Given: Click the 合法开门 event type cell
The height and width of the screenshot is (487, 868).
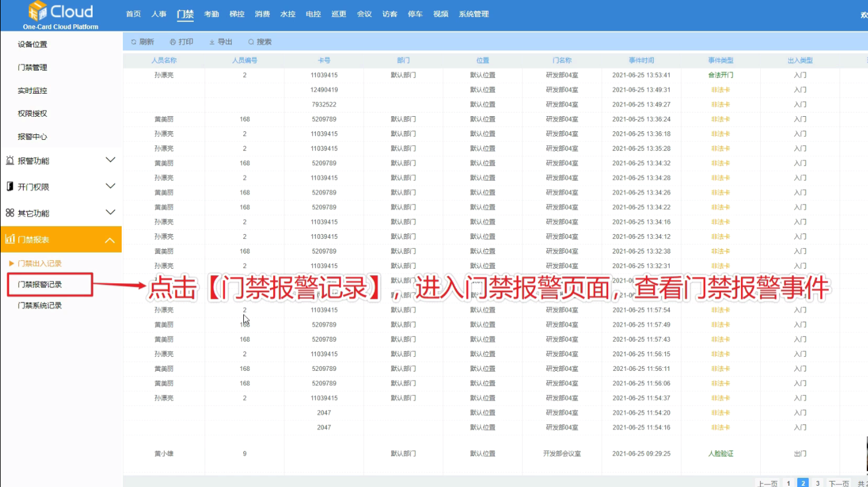Looking at the screenshot, I should point(720,75).
